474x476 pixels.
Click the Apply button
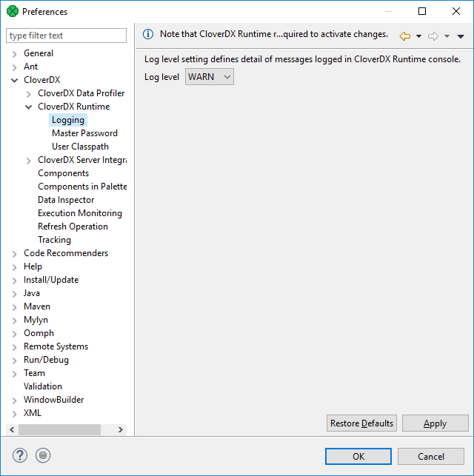coord(435,423)
